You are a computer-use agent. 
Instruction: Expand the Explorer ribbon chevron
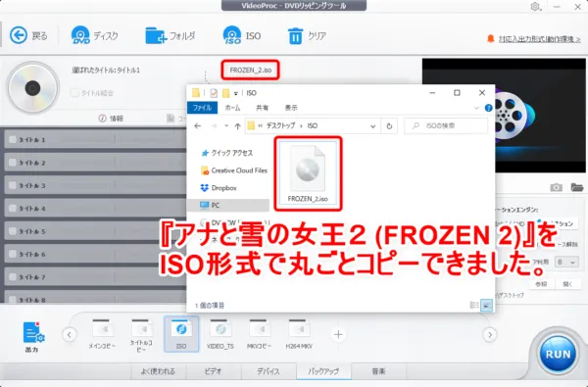coord(476,108)
